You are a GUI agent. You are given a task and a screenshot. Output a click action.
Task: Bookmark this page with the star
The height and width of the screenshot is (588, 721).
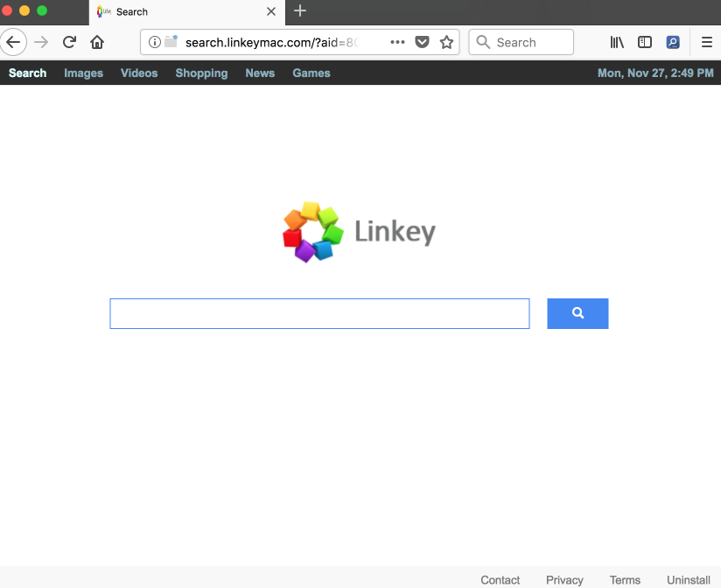click(x=446, y=42)
